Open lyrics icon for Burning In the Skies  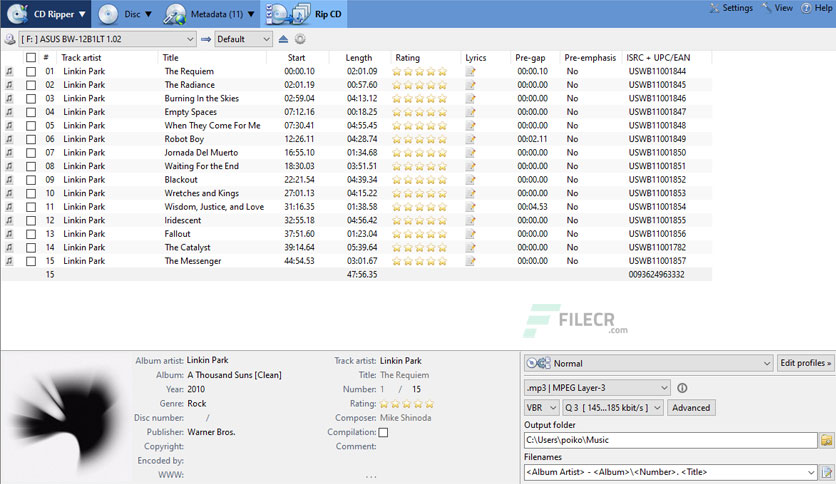[470, 99]
